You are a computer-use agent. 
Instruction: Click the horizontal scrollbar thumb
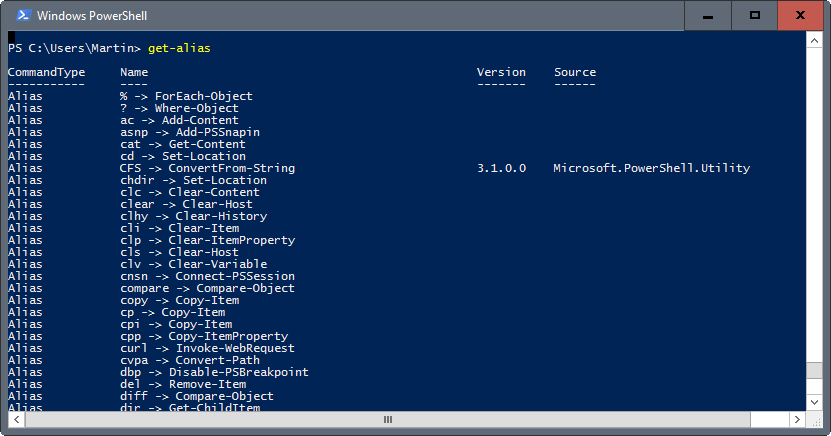(388, 420)
